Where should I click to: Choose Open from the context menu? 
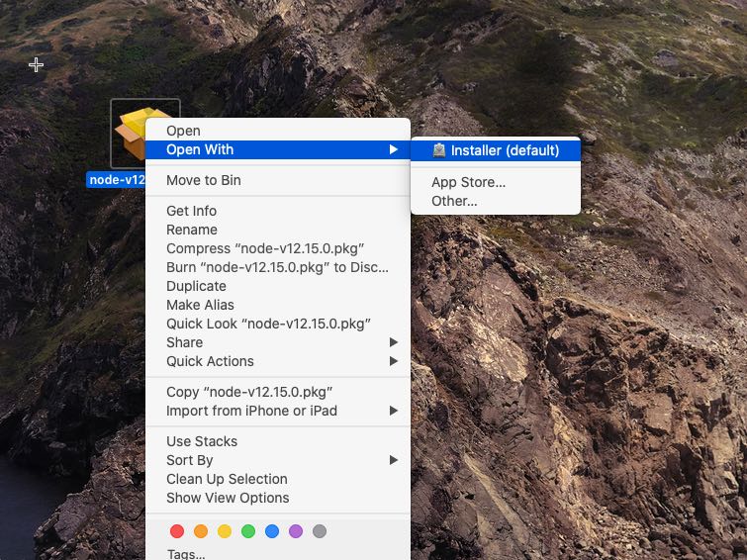(x=278, y=131)
